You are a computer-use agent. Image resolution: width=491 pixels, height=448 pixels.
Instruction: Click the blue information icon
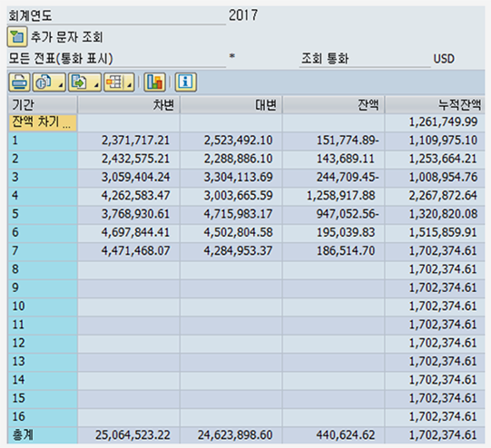[x=186, y=83]
